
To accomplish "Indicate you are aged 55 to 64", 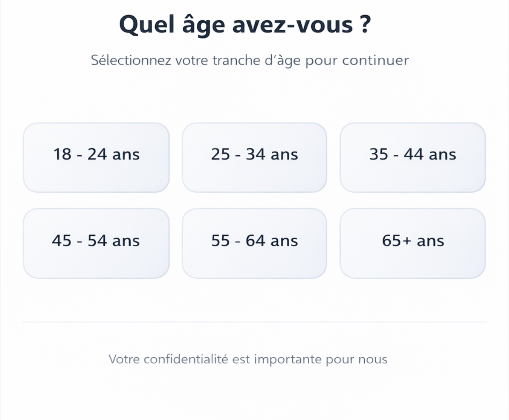I will point(255,243).
